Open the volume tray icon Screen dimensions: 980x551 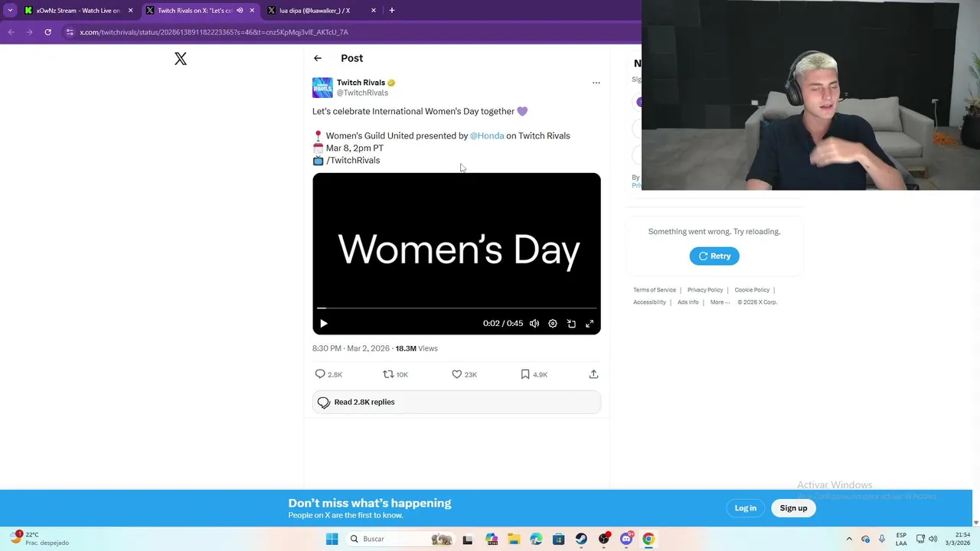[933, 539]
